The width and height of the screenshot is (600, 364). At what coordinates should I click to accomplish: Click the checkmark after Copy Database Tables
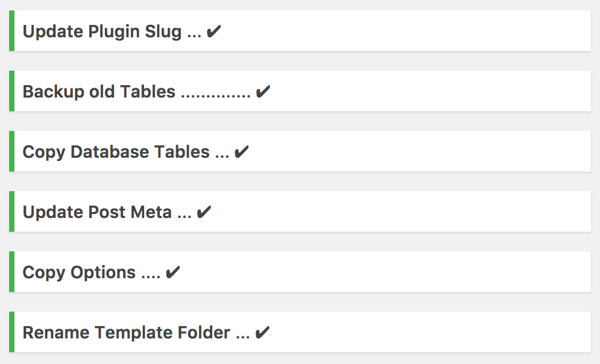242,152
